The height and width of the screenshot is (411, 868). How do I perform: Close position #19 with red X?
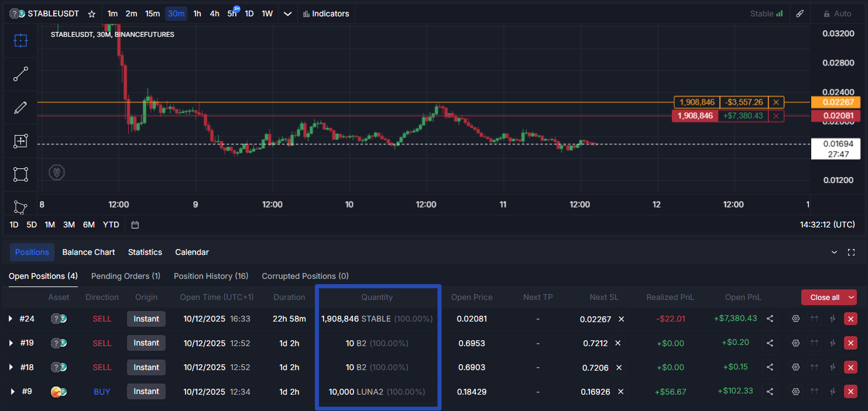[x=850, y=343]
